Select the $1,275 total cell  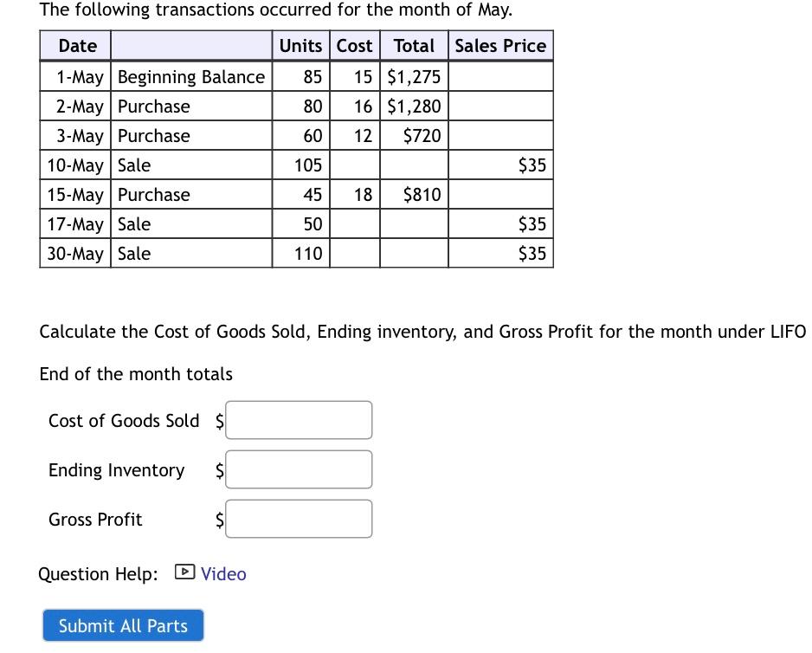414,77
